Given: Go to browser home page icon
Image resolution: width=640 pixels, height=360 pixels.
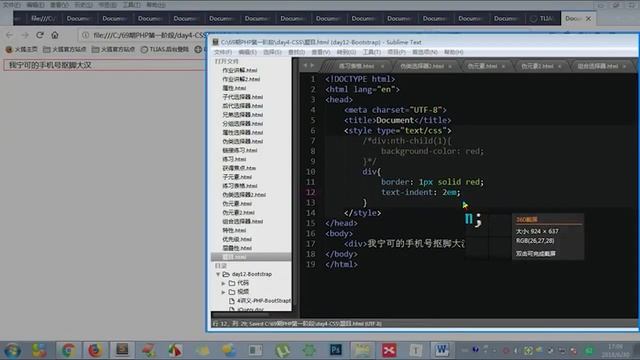Looking at the screenshot, I should 55,35.
